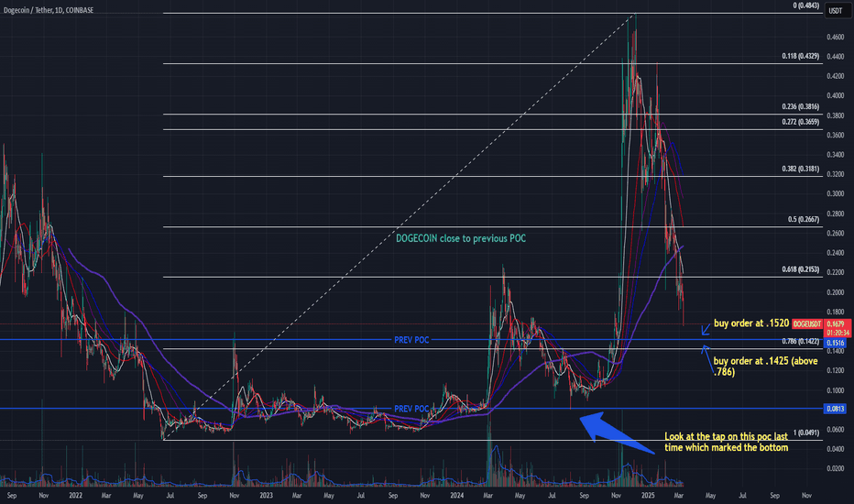Click 0.1200 on the price axis
854x504 pixels.
pos(835,370)
